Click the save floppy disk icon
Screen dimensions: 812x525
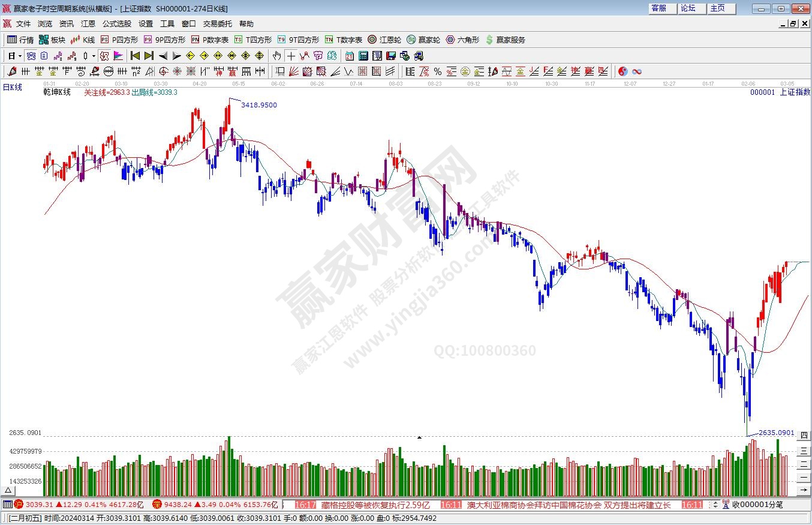pos(390,56)
